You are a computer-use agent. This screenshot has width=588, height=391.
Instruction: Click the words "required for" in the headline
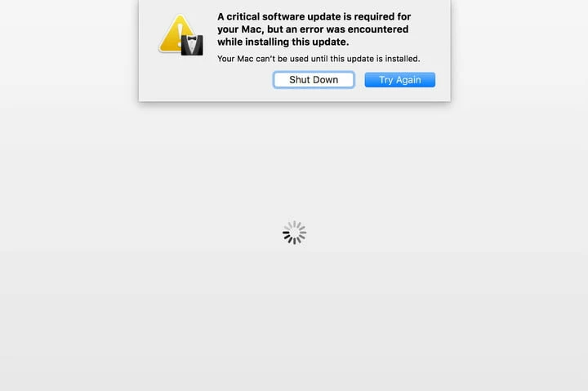[x=382, y=17]
